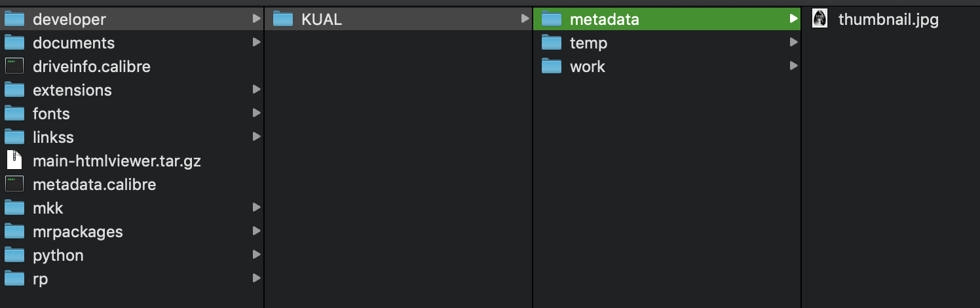Expand the work folder arrow

[793, 66]
